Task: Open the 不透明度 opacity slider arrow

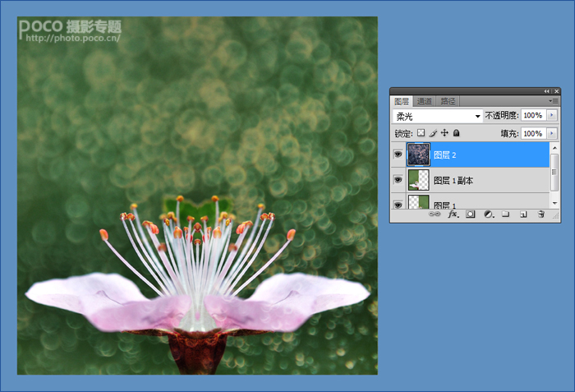Action: click(552, 115)
